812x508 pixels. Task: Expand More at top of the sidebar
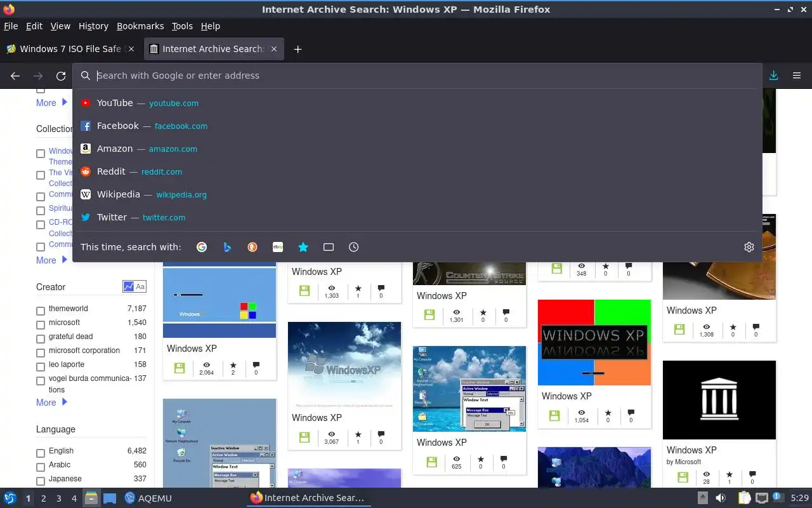[x=51, y=102]
